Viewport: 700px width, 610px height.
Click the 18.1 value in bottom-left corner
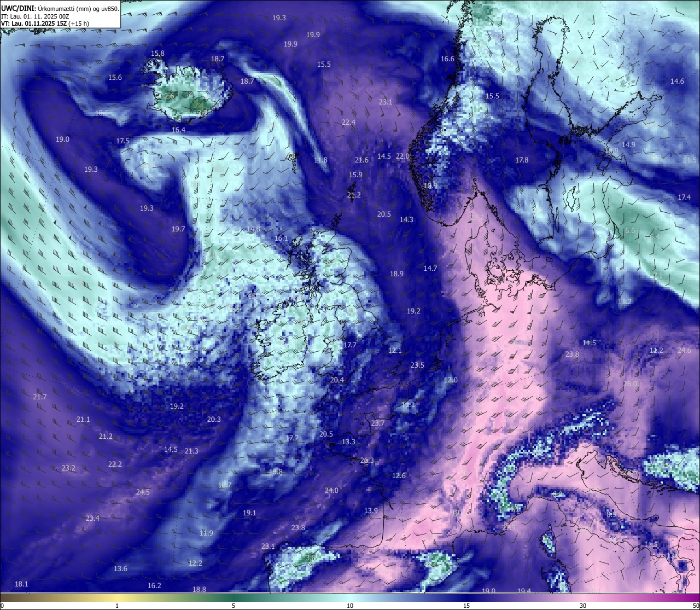(21, 584)
